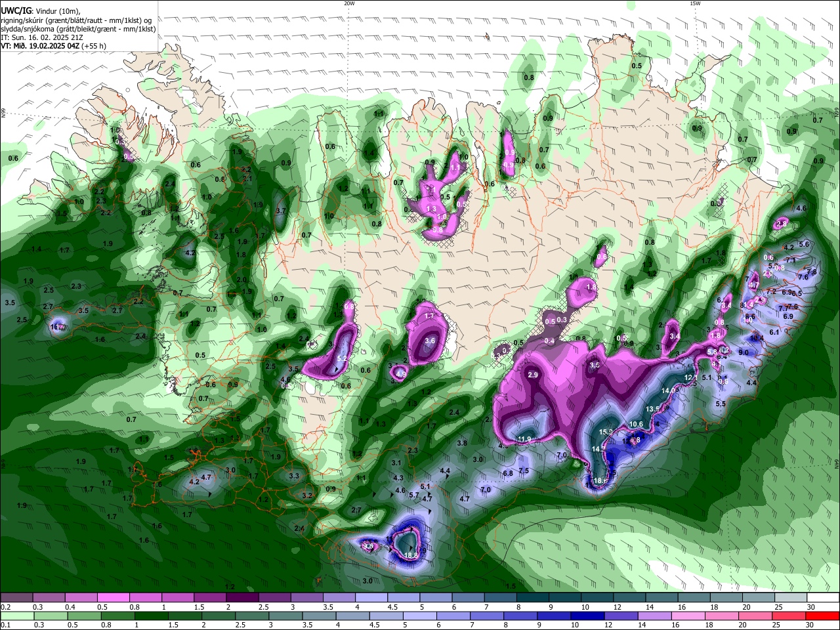Image resolution: width=840 pixels, height=630 pixels.
Task: Click the '3.2' precipitation value
Action: point(307,495)
